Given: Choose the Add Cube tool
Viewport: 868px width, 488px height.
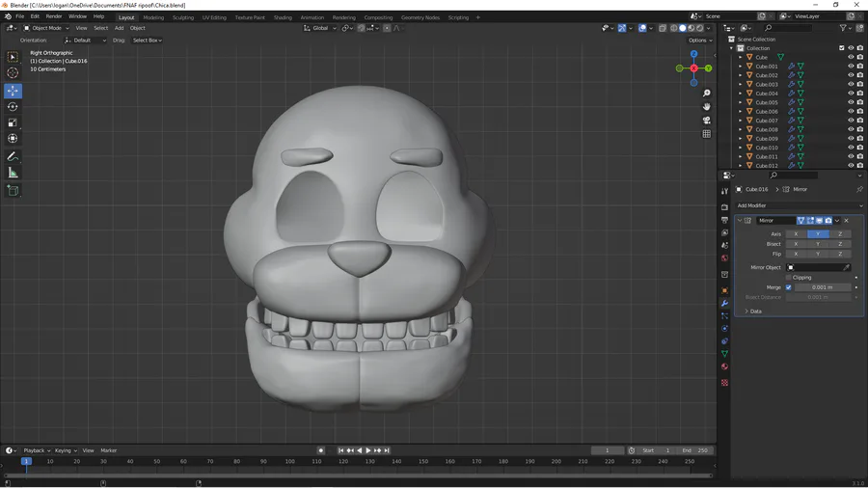Looking at the screenshot, I should (x=13, y=191).
